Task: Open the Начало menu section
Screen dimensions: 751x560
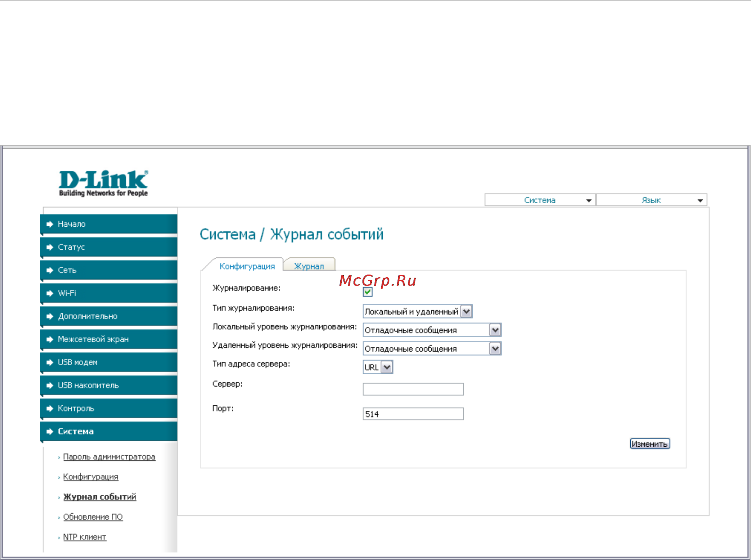Action: coord(109,224)
